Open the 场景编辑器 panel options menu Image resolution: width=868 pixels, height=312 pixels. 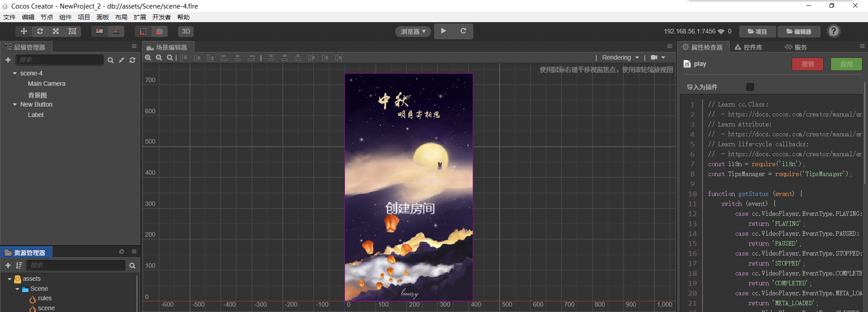tap(670, 46)
